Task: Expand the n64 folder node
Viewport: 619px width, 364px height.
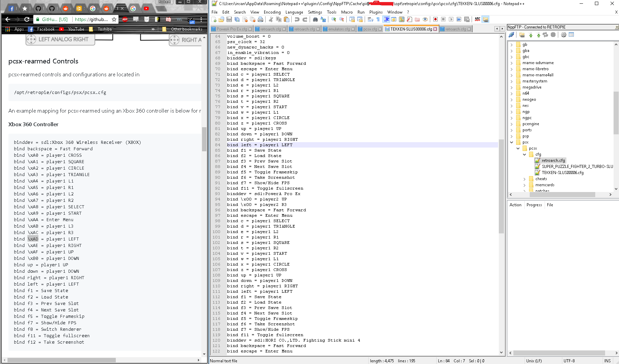Action: click(x=512, y=93)
